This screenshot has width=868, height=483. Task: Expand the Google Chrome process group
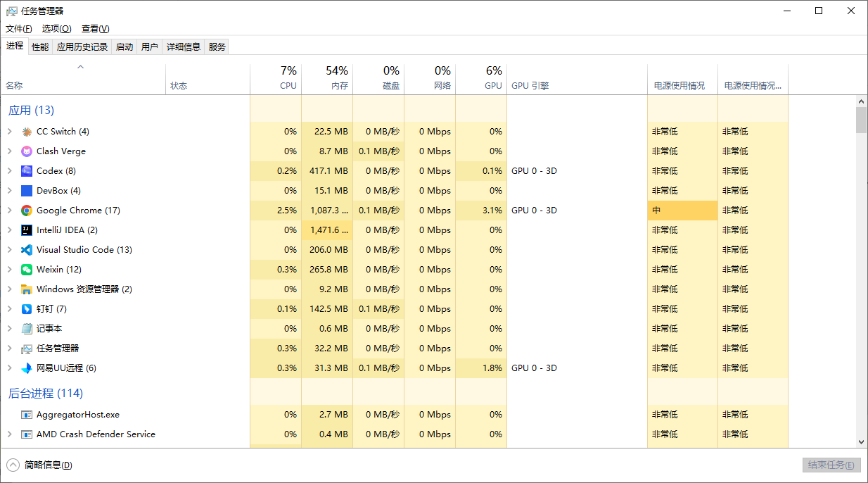tap(10, 211)
